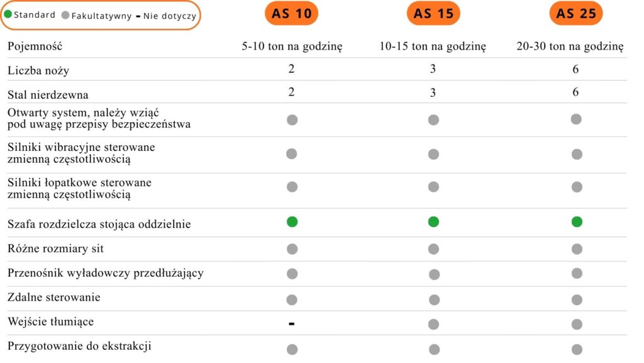Click the 'Nie dotyczy' legend text
The image size is (644, 363).
click(x=170, y=15)
